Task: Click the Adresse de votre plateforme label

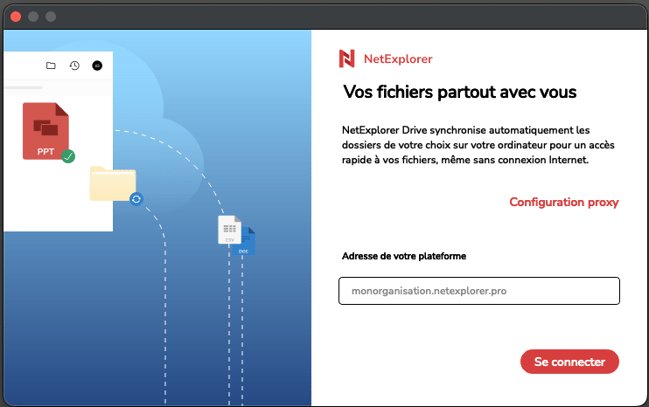Action: (404, 256)
